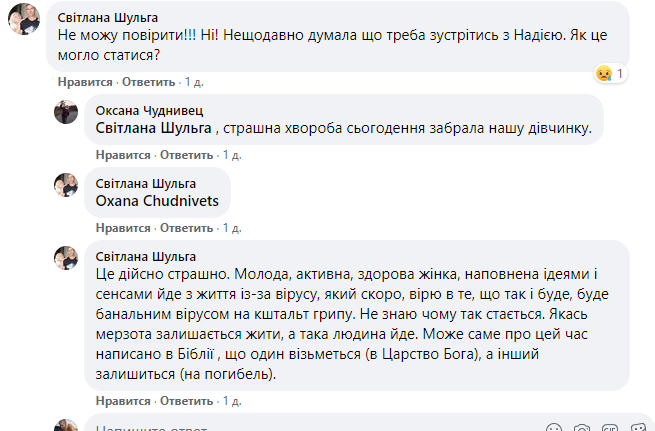
Task: Open the Oxana Chudnivets mention link
Action: [x=157, y=201]
